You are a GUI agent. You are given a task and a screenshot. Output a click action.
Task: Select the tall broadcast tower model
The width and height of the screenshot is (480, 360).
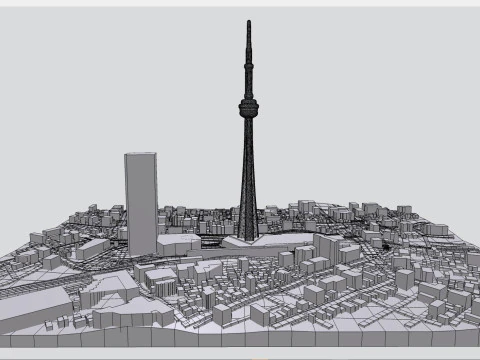tap(249, 130)
